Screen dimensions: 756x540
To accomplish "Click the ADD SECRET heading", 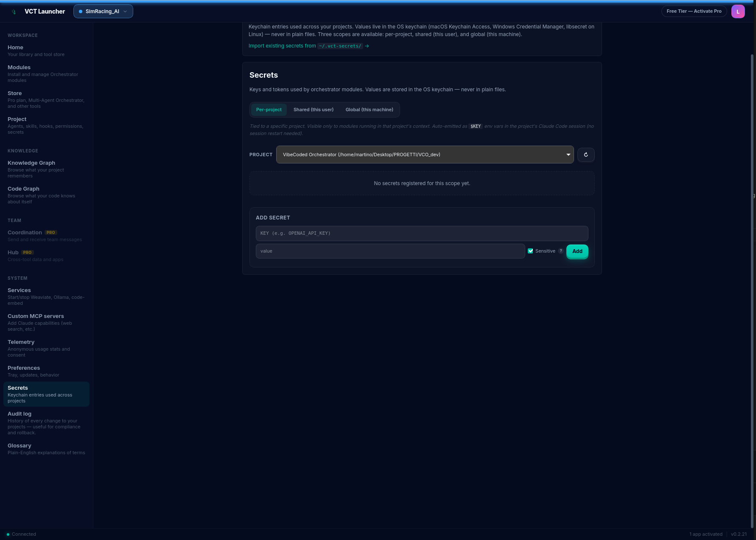I will pyautogui.click(x=273, y=218).
